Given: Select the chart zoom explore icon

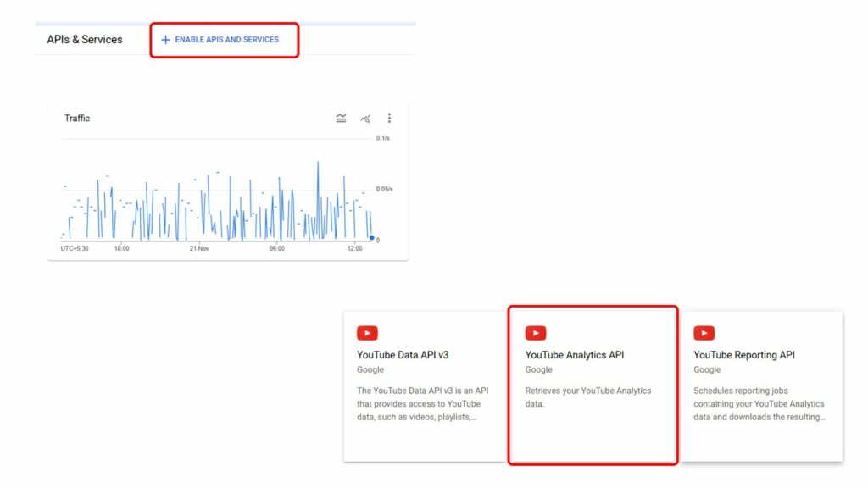Looking at the screenshot, I should (x=364, y=118).
